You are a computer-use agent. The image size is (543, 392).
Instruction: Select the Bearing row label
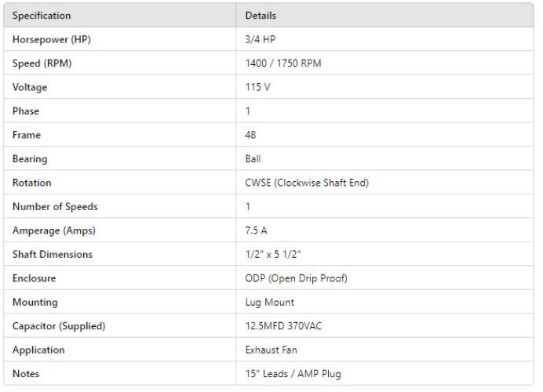tap(30, 159)
